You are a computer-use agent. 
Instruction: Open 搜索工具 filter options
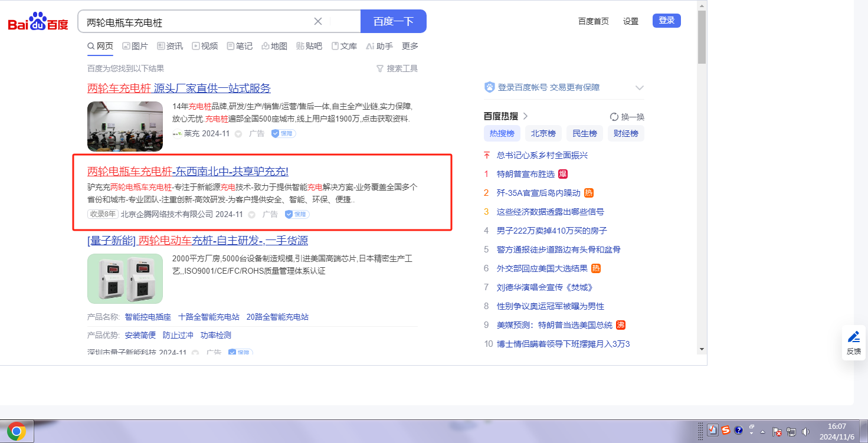pos(397,68)
